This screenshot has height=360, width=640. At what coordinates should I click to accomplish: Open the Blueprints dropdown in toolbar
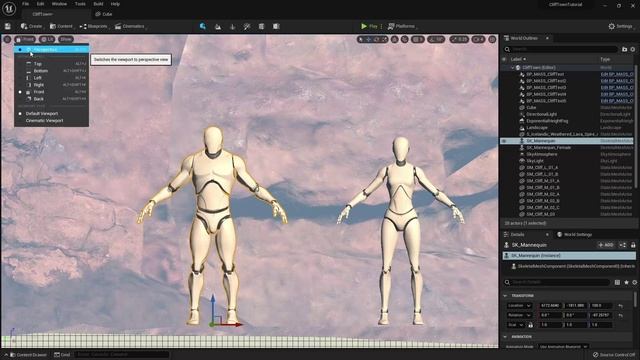tap(94, 26)
